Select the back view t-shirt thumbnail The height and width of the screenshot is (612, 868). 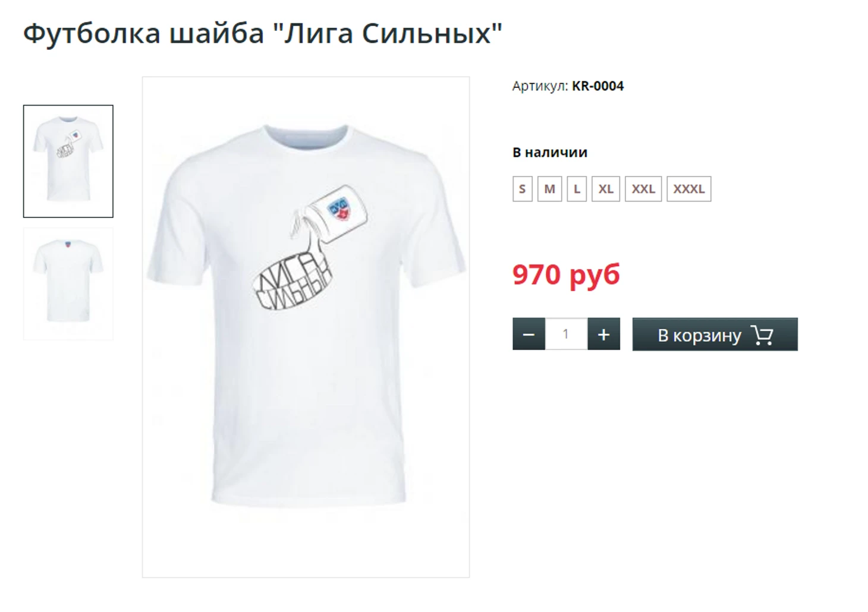(x=68, y=283)
